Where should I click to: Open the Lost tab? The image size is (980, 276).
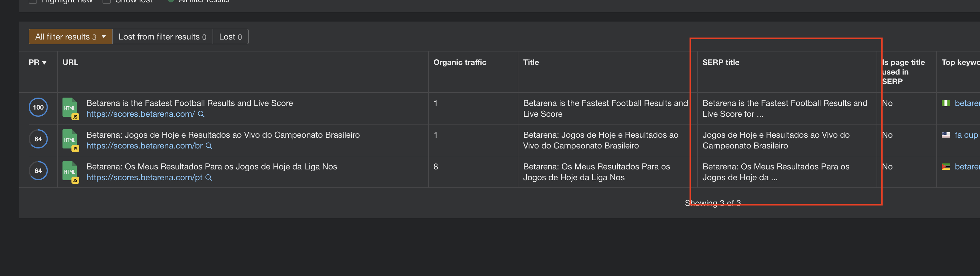coord(230,37)
